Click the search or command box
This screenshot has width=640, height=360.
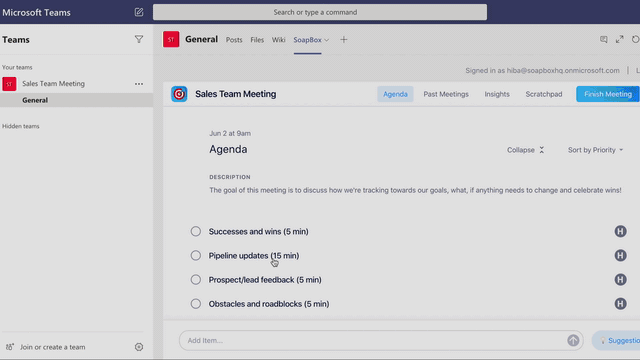click(x=320, y=12)
